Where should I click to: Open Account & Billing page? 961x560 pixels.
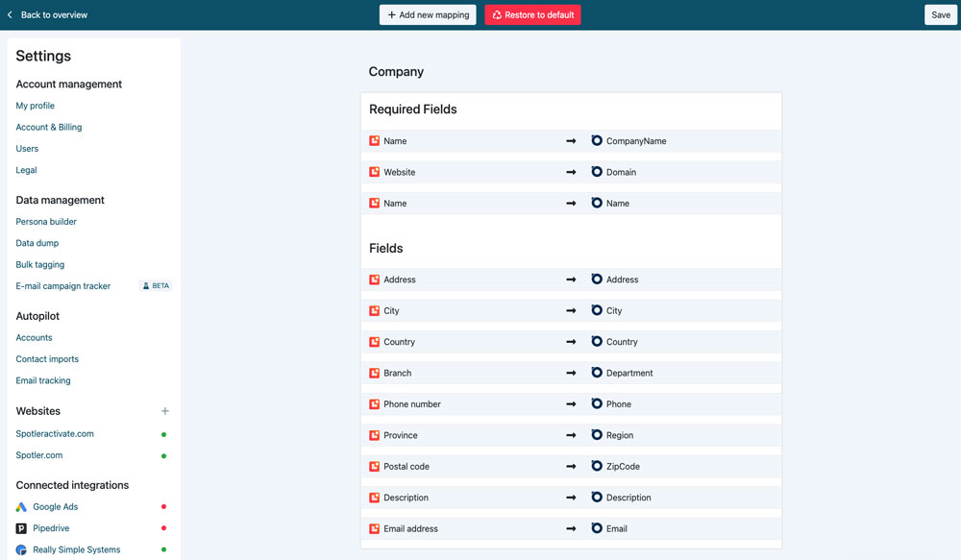49,127
